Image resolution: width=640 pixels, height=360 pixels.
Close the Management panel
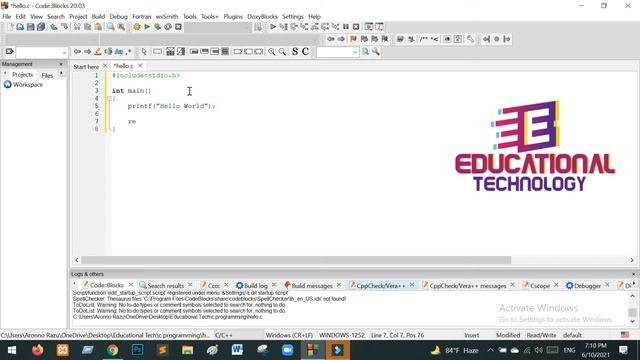61,64
